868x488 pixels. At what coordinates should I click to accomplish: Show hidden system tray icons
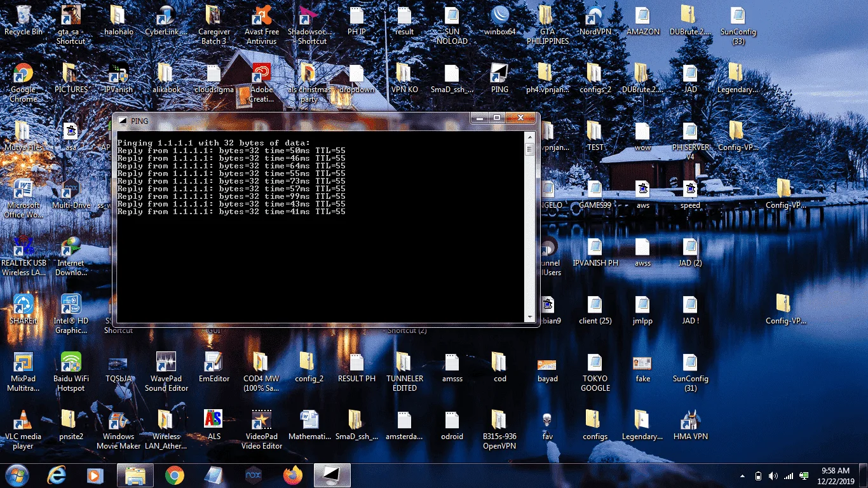pos(742,476)
